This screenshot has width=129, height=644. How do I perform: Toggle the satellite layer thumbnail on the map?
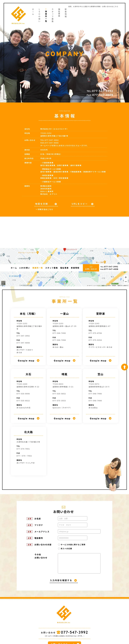(x=3, y=283)
